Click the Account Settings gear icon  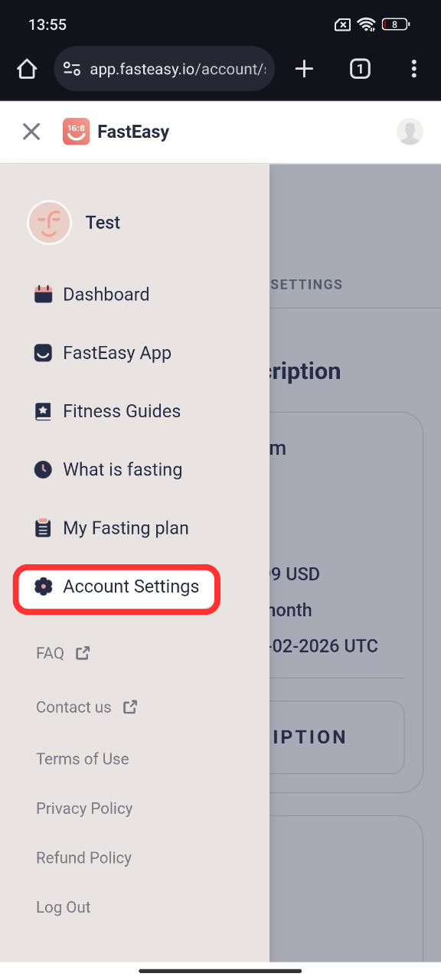[44, 586]
